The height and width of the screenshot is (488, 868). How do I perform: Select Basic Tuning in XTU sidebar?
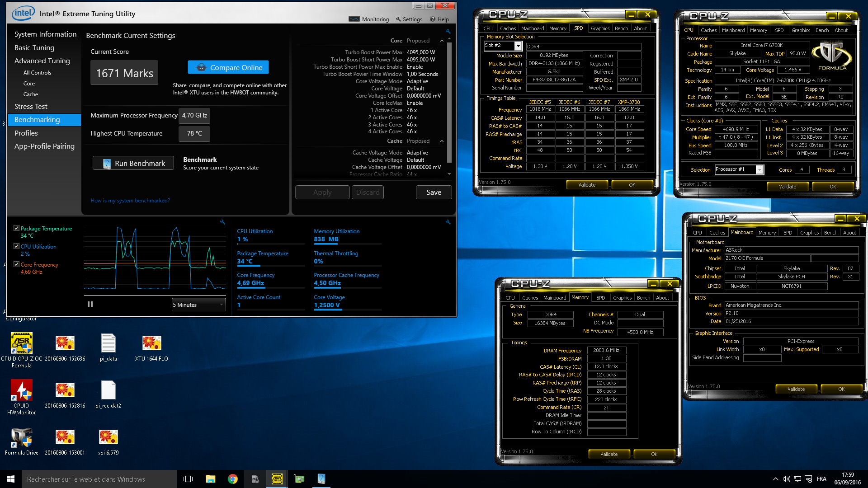[x=34, y=47]
